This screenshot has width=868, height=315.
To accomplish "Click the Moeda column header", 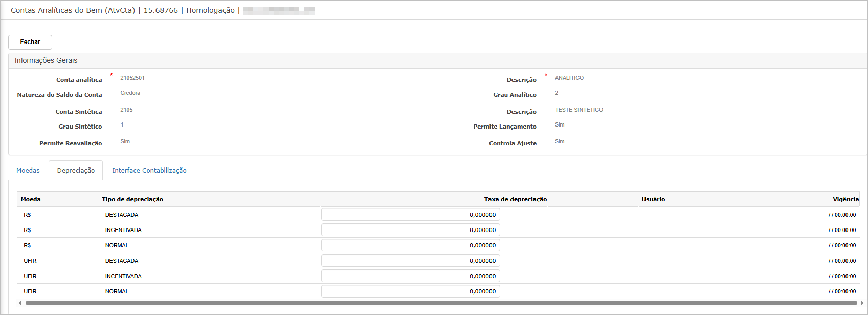I will (x=31, y=199).
